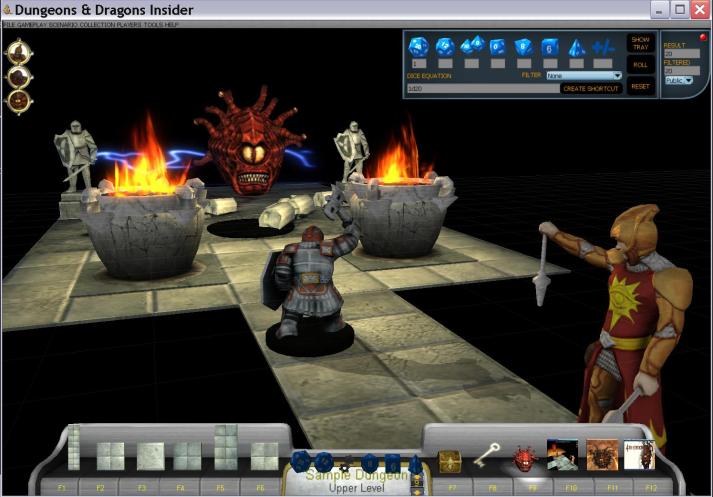Open the Tools menu
This screenshot has width=713, height=497.
(154, 25)
